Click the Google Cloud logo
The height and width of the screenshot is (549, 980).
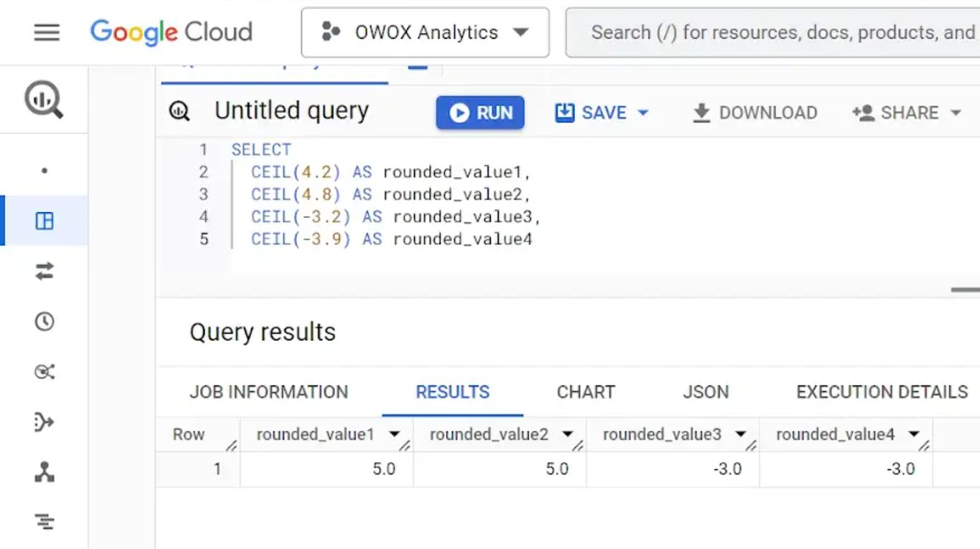[171, 32]
